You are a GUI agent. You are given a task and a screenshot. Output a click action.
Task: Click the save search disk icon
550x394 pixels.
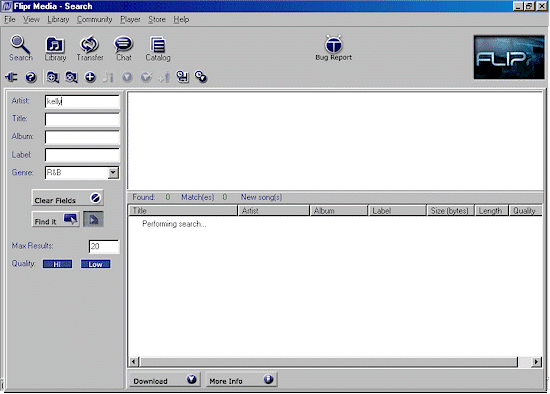pos(182,77)
